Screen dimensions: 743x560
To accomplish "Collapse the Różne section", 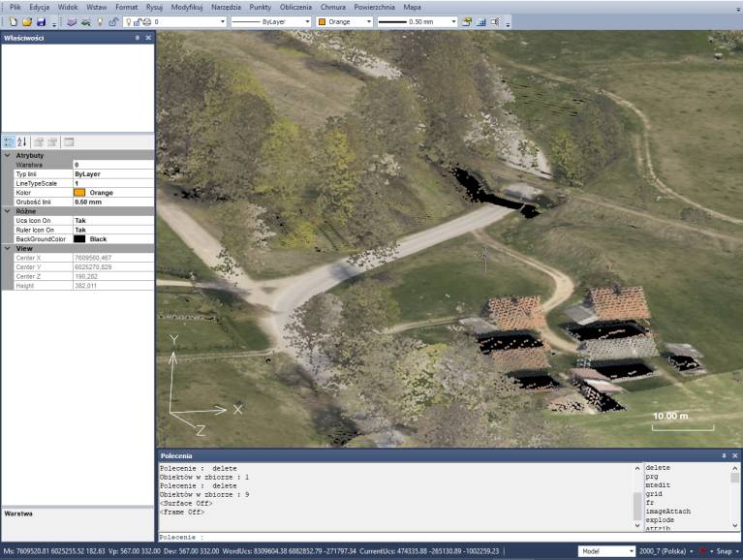I will pos(7,211).
